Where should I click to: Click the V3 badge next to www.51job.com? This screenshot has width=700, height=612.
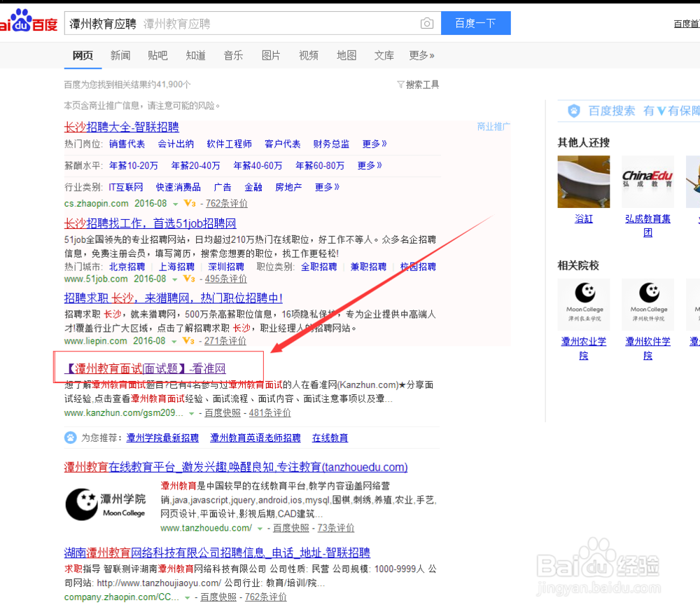(189, 279)
